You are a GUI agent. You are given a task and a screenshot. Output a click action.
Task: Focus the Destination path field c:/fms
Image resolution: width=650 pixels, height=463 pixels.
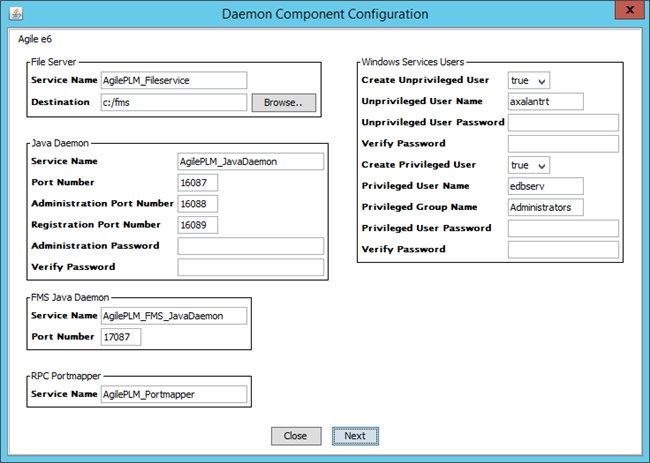pyautogui.click(x=174, y=102)
